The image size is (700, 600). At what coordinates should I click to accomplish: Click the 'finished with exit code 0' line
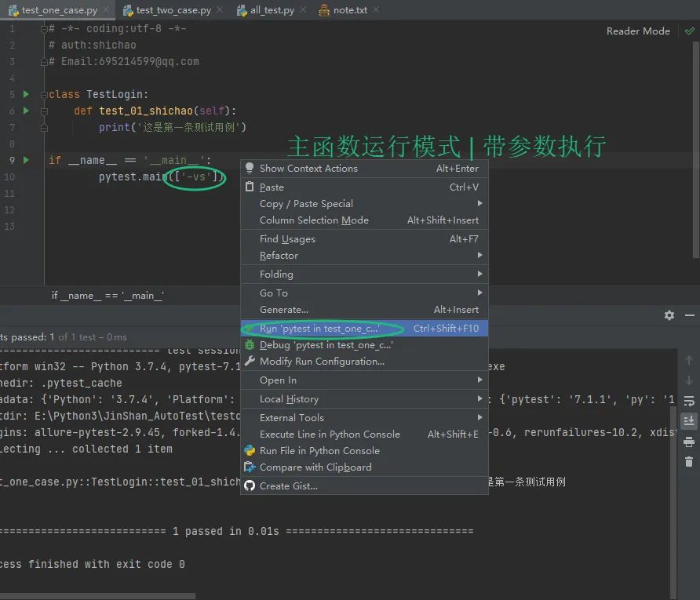(93, 564)
